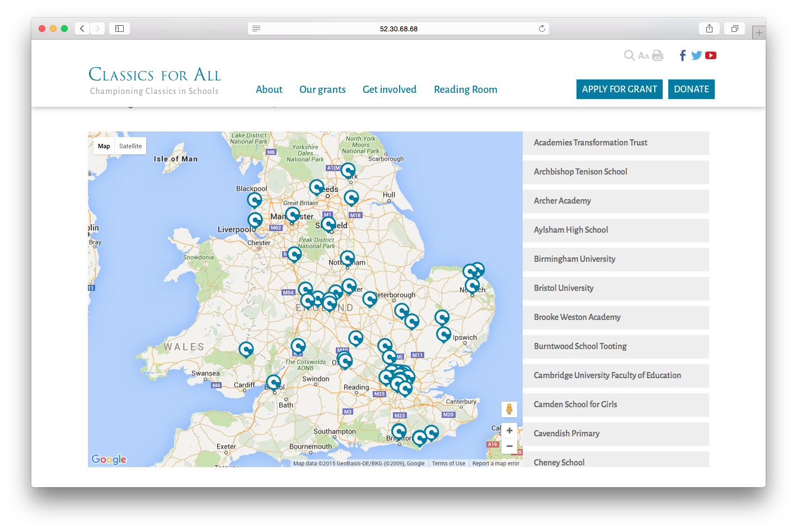Open Safari Reader view icon

click(x=256, y=29)
